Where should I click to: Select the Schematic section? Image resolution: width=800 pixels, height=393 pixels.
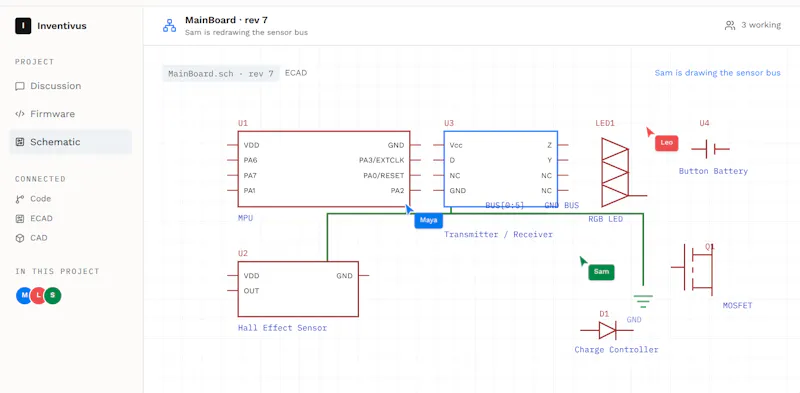[71, 142]
